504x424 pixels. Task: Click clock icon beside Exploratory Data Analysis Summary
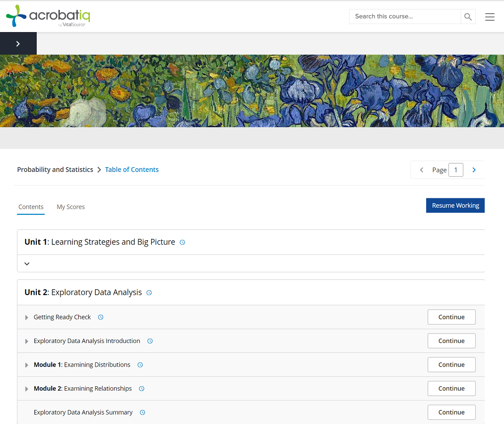[142, 412]
